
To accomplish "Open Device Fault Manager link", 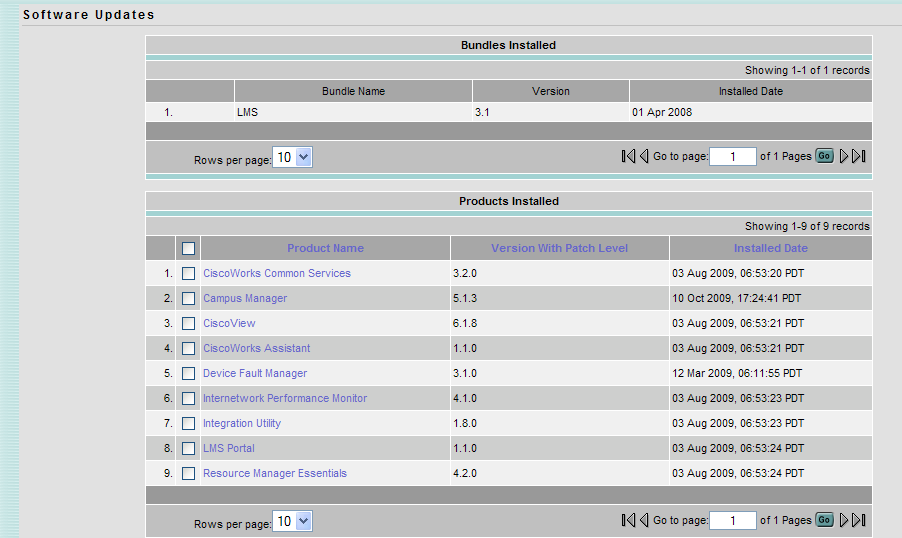I will [255, 373].
